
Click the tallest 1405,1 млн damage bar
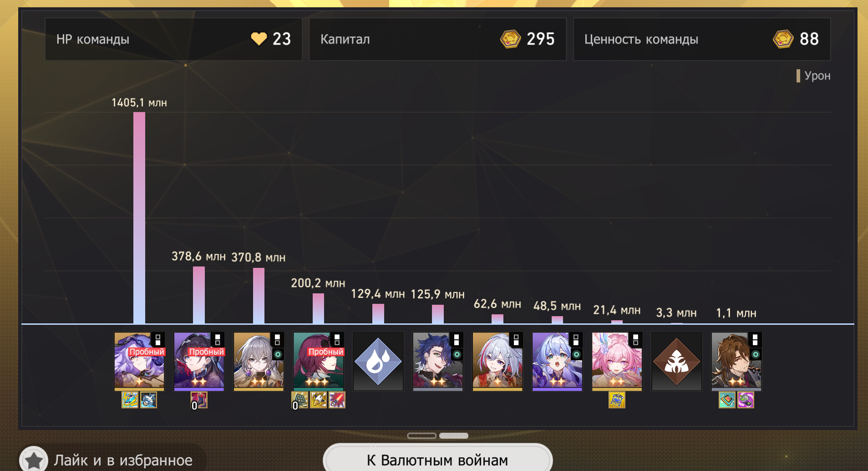(x=139, y=218)
